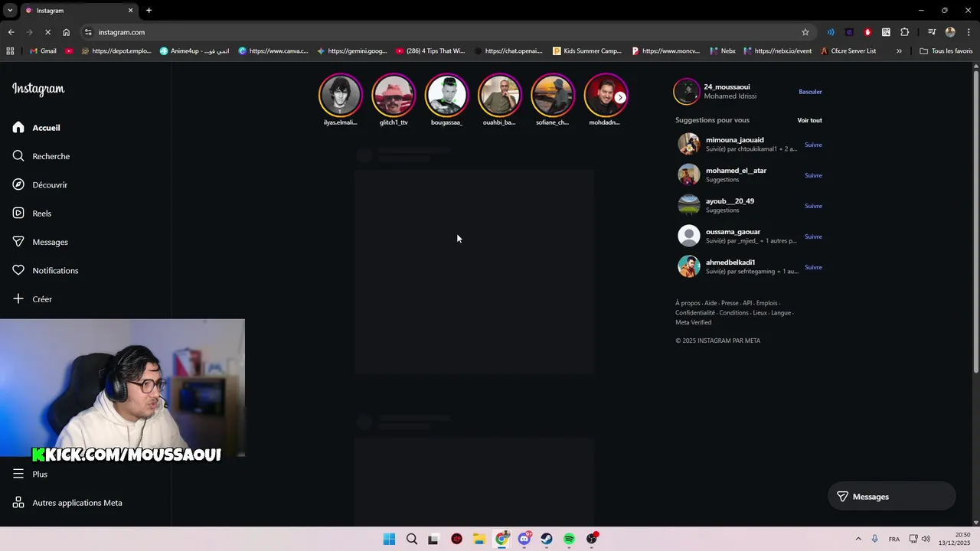Image resolution: width=980 pixels, height=551 pixels.
Task: Open the Nebx bookmark
Action: point(722,51)
